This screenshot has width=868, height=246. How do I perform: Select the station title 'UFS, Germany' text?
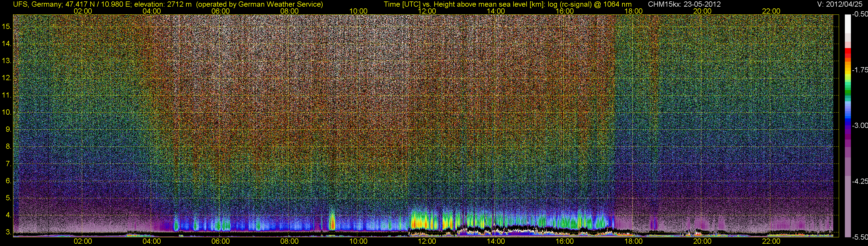tap(37, 4)
